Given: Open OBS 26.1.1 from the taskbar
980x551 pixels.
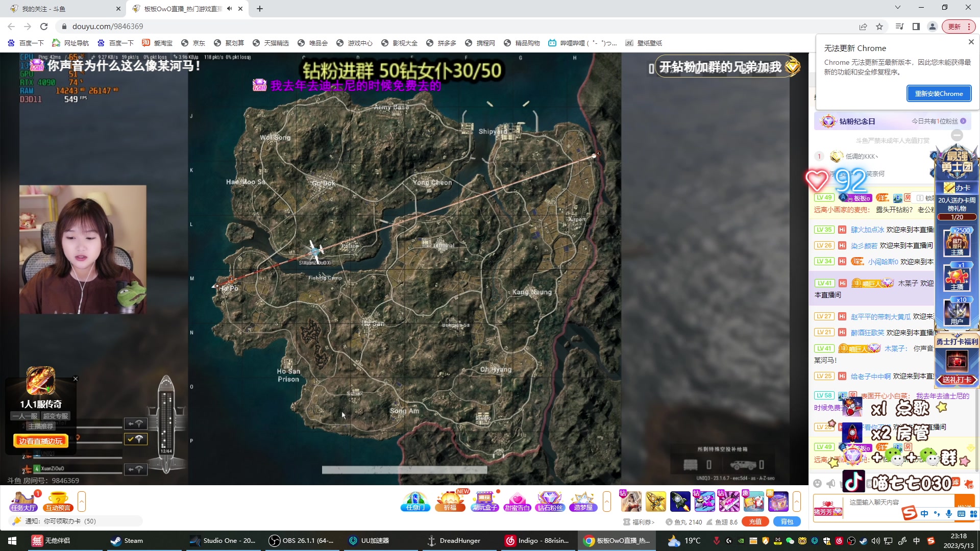Looking at the screenshot, I should coord(301,541).
